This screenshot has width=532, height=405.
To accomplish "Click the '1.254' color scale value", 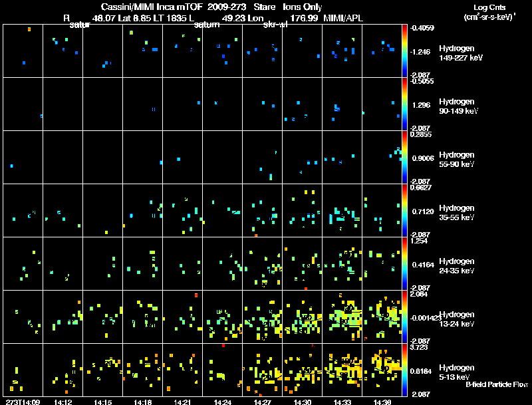I will click(x=419, y=241).
